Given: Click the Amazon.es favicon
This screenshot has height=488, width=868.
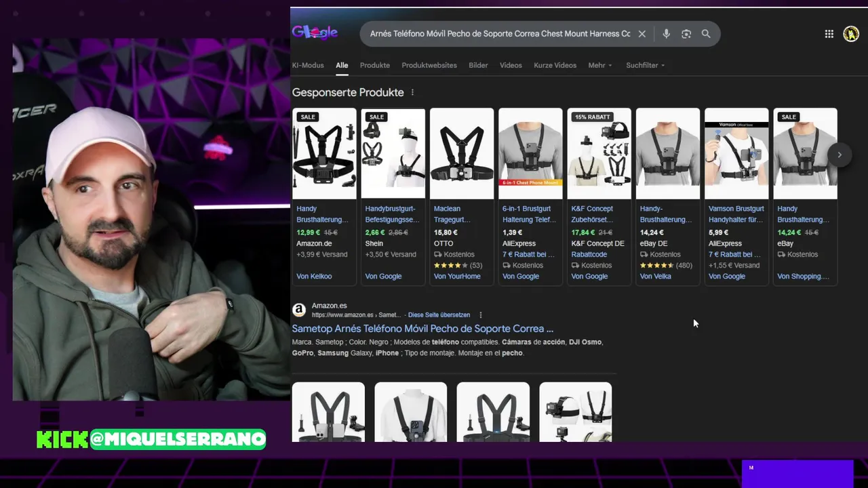Looking at the screenshot, I should (x=299, y=310).
